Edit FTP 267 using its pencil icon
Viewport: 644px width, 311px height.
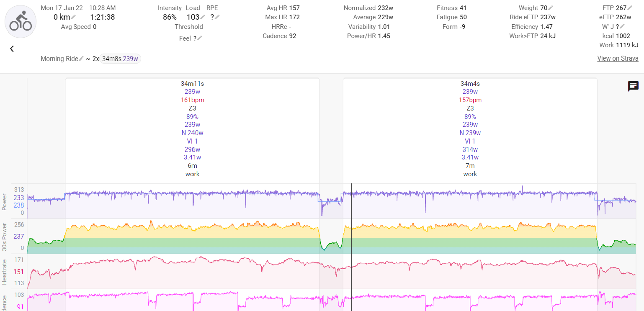coord(630,8)
